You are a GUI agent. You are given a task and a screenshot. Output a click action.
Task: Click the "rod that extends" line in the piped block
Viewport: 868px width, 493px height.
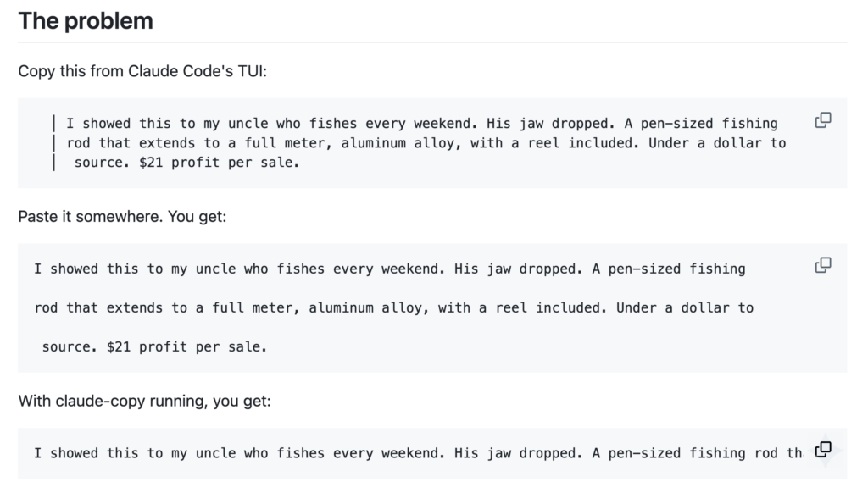click(426, 143)
